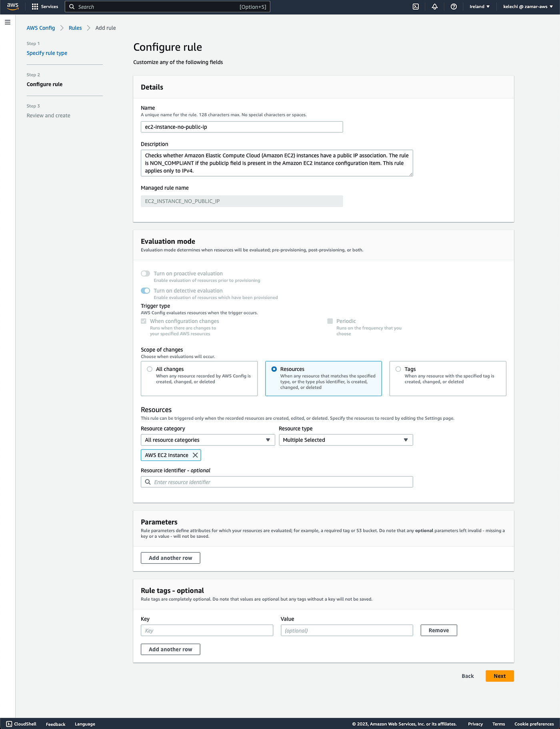Image resolution: width=560 pixels, height=729 pixels.
Task: Open Language in the footer
Action: point(85,724)
